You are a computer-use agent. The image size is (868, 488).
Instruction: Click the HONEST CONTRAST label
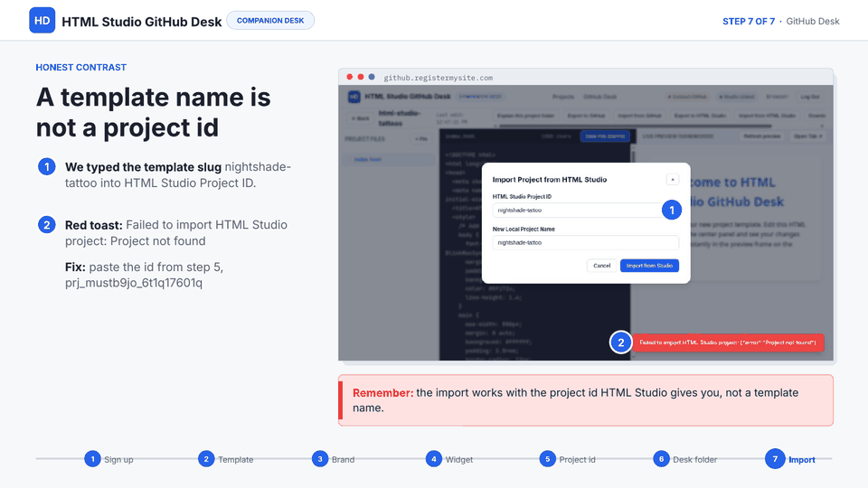click(80, 68)
